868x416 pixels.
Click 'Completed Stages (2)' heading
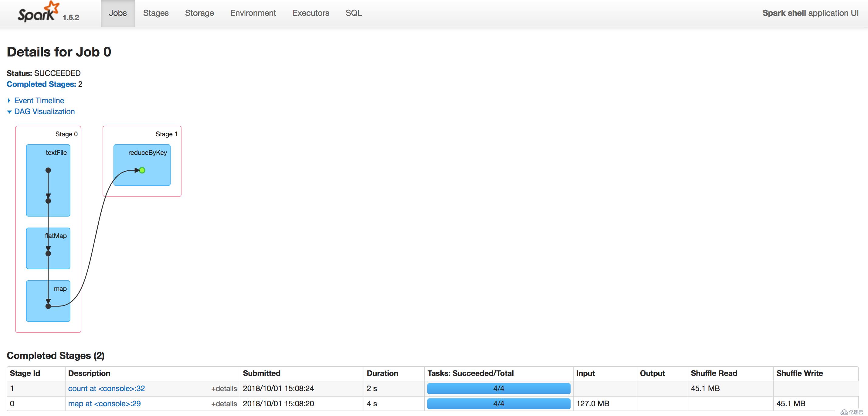[x=56, y=356]
